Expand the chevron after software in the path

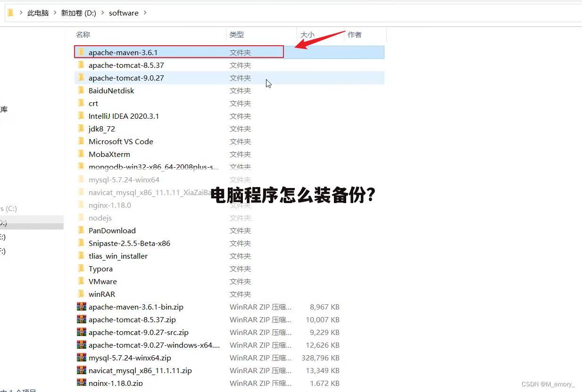[145, 13]
